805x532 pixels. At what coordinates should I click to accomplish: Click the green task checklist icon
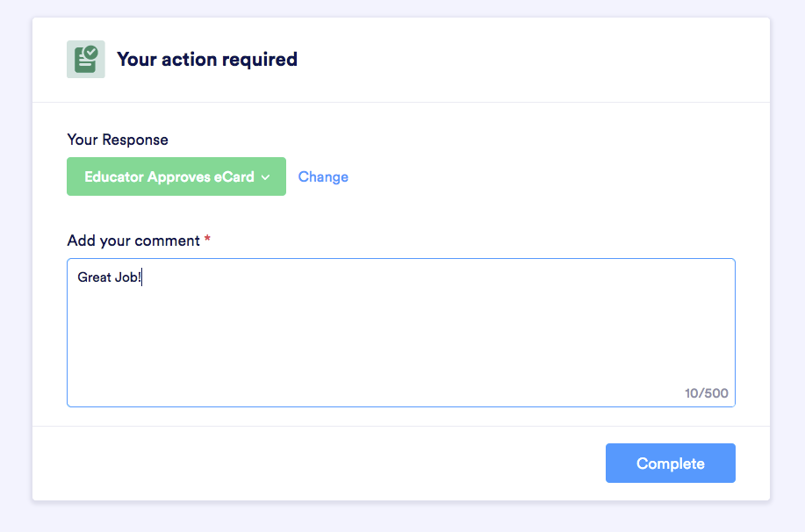(86, 60)
